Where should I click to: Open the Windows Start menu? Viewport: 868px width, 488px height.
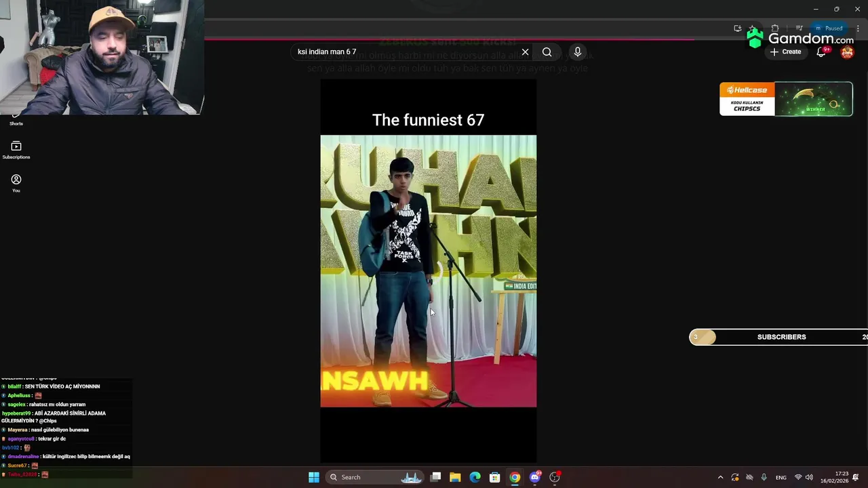point(314,477)
